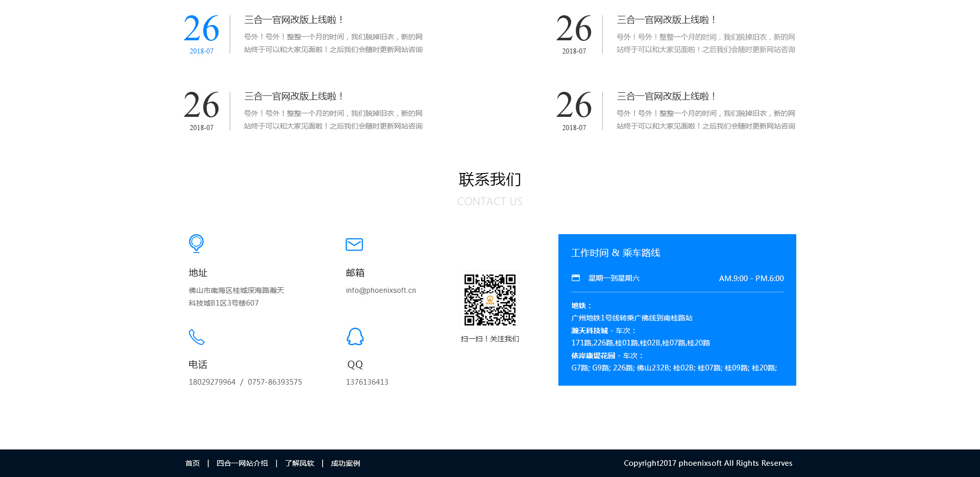
Task: Click the Copyright2017 phoenixsoft footer text
Action: click(708, 463)
